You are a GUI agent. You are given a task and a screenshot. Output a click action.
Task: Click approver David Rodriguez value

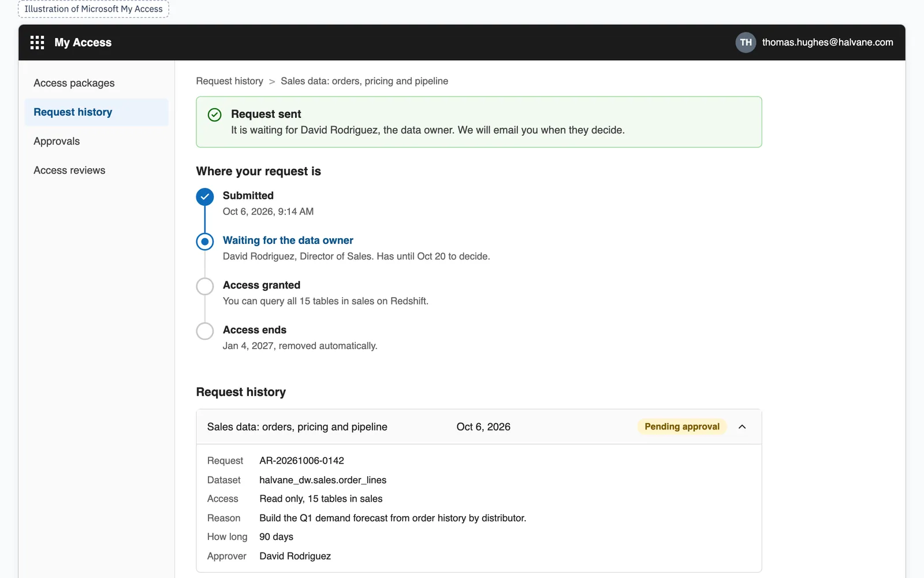[295, 556]
